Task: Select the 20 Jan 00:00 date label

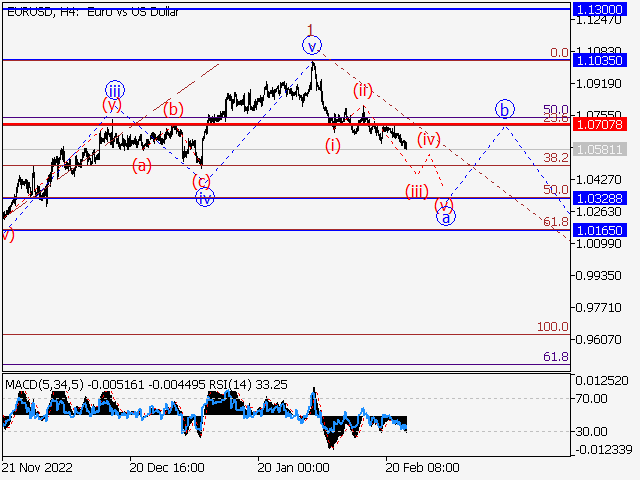Action: 293,467
